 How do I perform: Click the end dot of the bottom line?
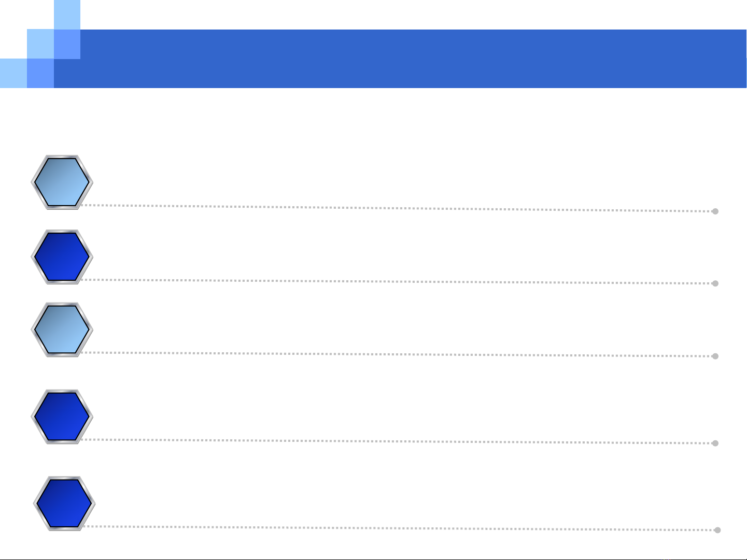coord(717,530)
